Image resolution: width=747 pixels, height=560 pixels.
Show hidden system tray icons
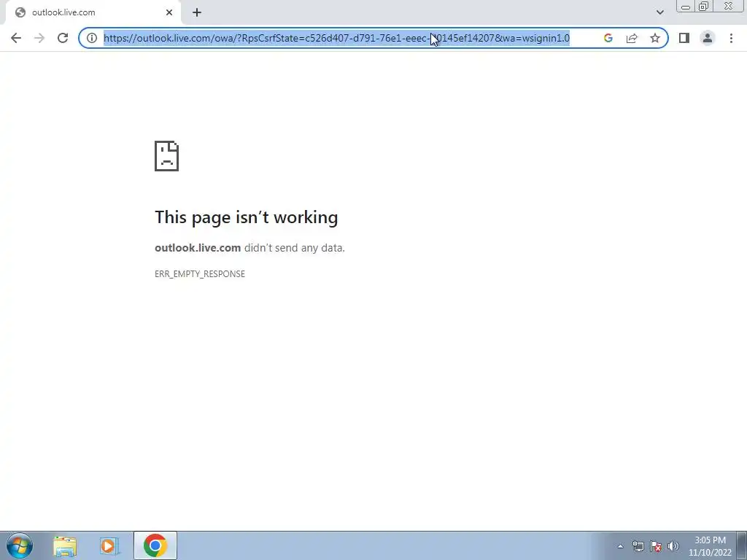(x=620, y=546)
